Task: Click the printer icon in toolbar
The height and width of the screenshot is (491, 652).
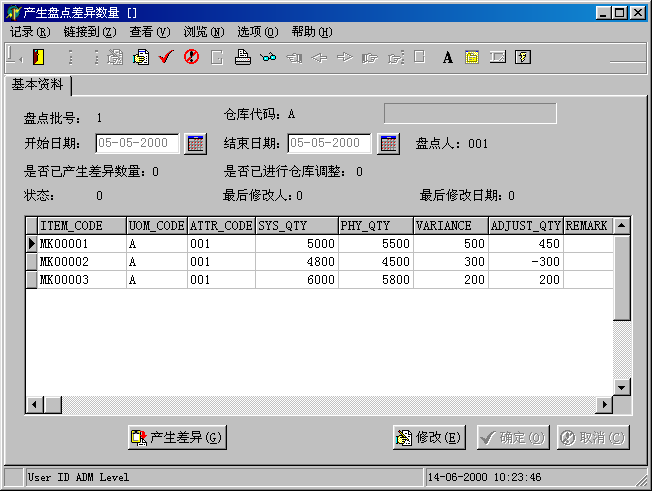Action: pyautogui.click(x=242, y=57)
